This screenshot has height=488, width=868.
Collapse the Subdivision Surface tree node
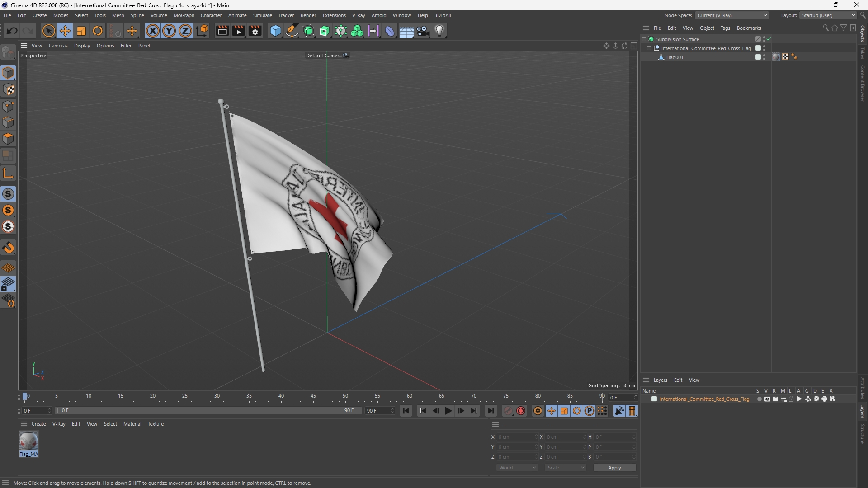pyautogui.click(x=644, y=39)
